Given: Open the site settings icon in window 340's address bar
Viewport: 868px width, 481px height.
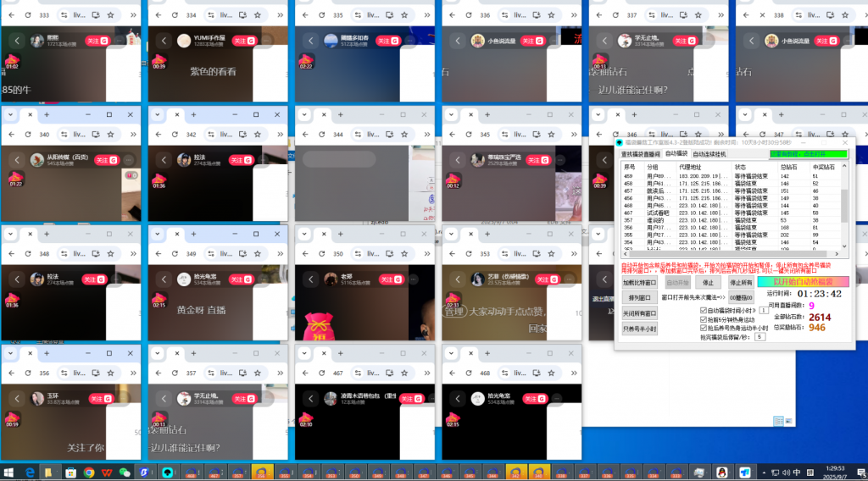Looking at the screenshot, I should pos(64,134).
